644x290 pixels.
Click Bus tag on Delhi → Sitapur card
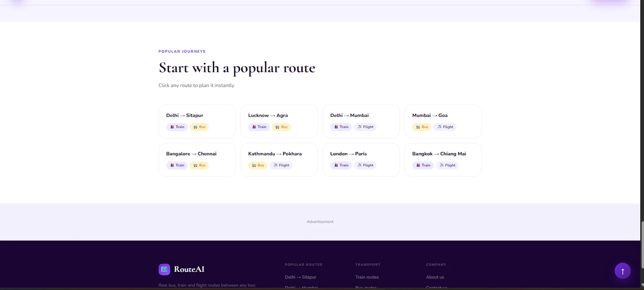200,127
